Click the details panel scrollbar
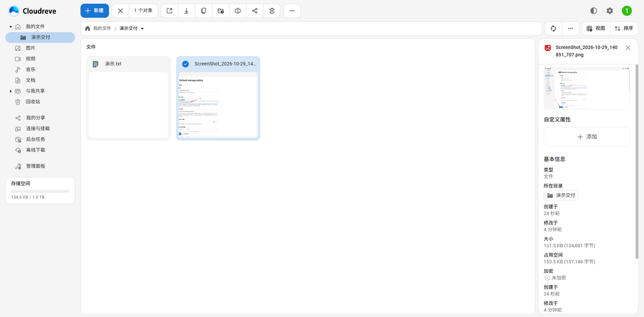The width and height of the screenshot is (644, 317). tap(636, 162)
